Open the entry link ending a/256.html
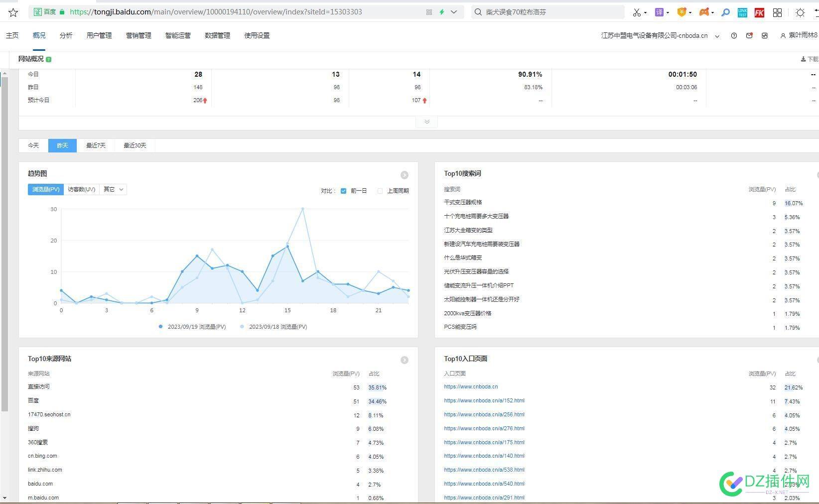 click(x=484, y=414)
